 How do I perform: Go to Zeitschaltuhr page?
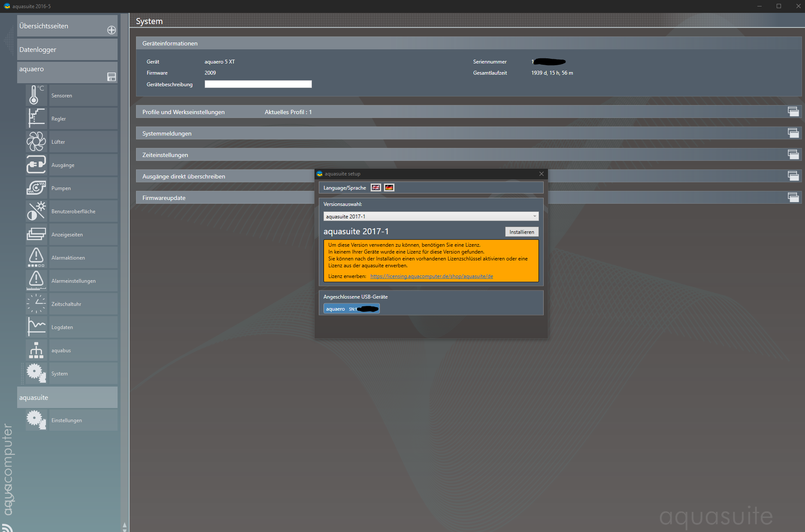(83, 304)
